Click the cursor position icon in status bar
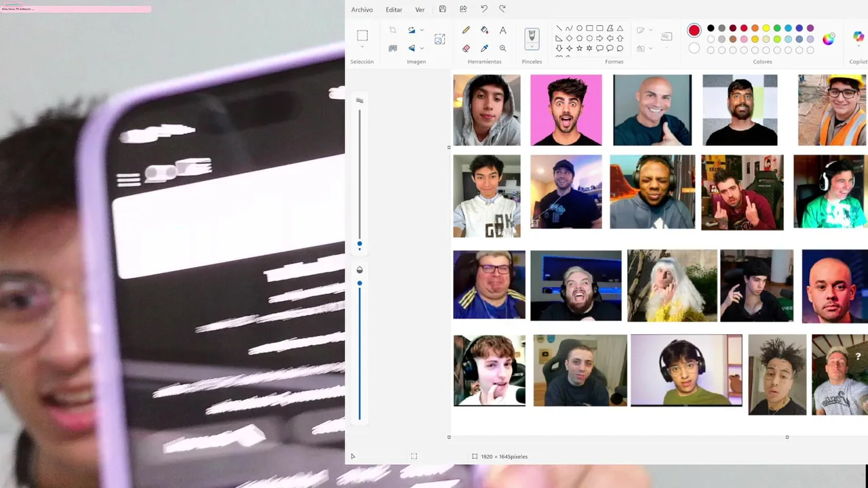 [x=353, y=457]
